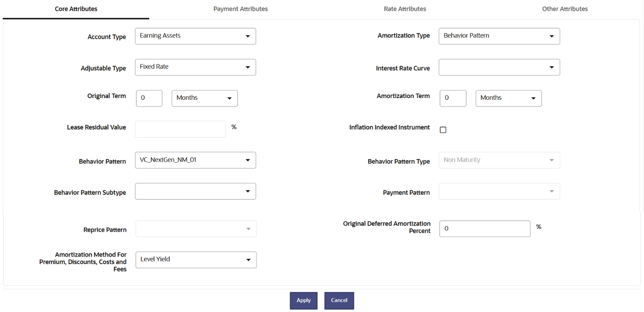Image resolution: width=644 pixels, height=312 pixels.
Task: Switch to the Other Attributes tab
Action: pyautogui.click(x=564, y=9)
